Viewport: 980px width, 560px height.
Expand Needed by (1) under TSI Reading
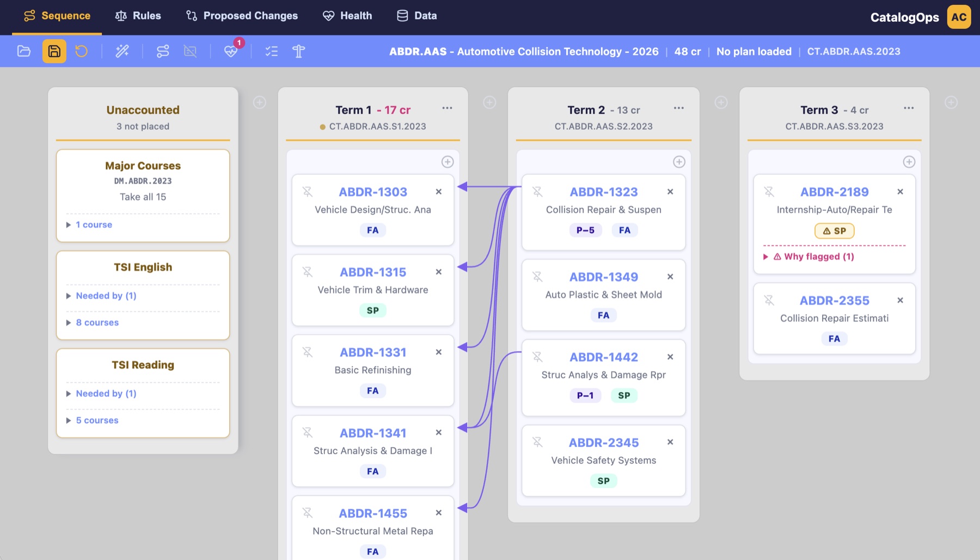101,393
